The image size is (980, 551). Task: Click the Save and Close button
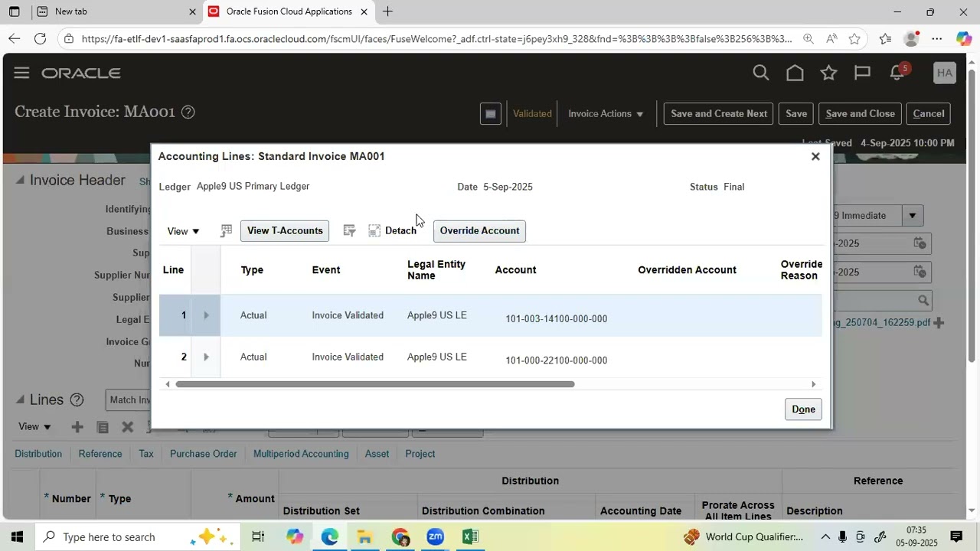861,113
